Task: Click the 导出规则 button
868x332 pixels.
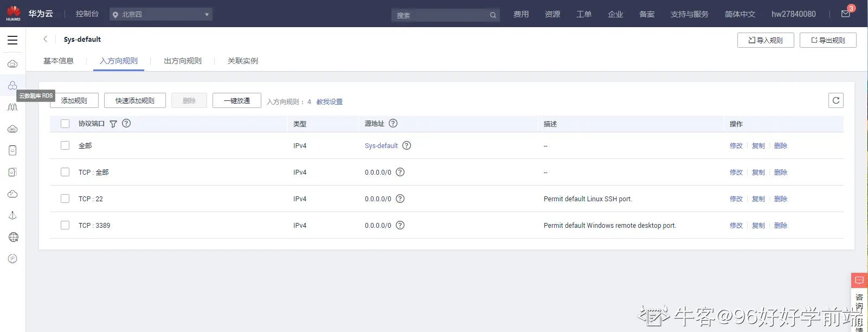Action: (828, 40)
